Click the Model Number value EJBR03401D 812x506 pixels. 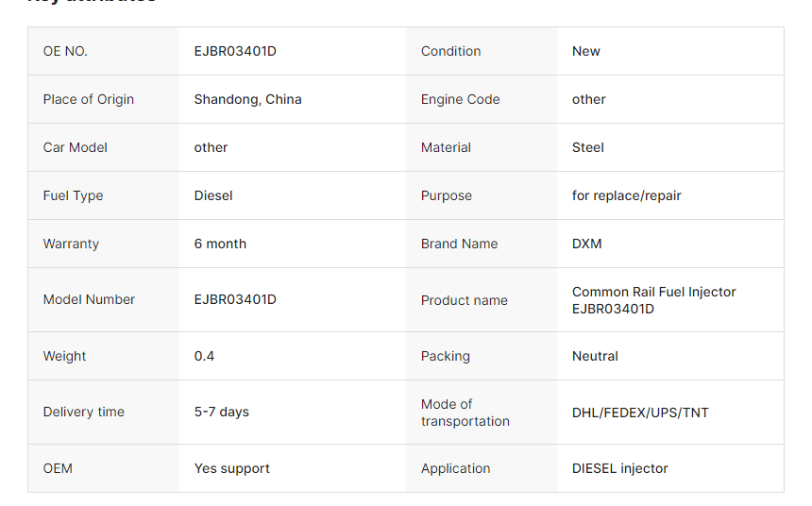pos(235,299)
